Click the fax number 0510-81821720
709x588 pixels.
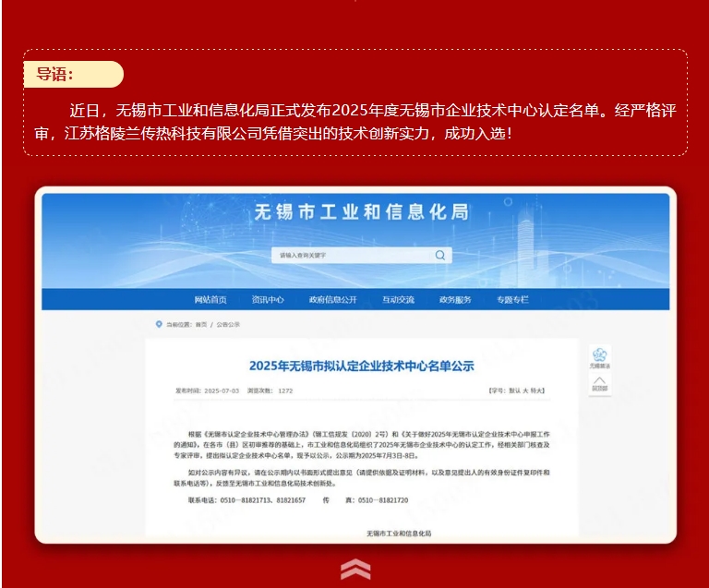[x=383, y=500]
